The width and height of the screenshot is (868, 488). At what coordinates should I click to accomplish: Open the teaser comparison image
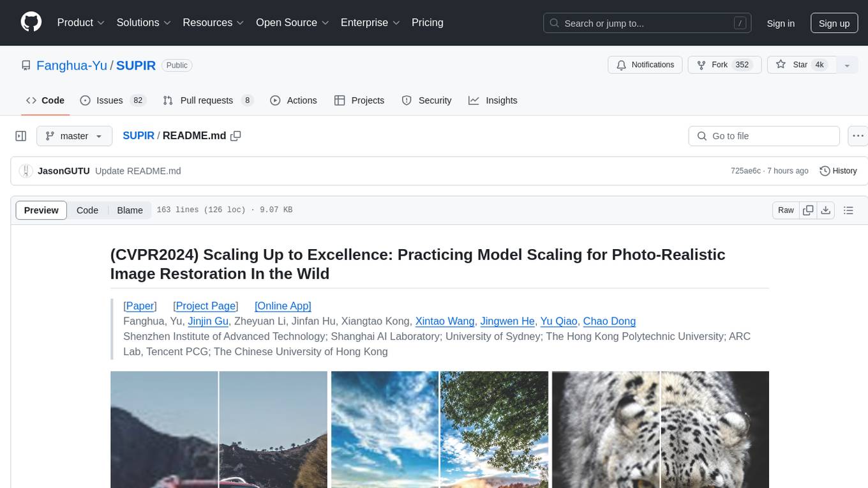click(x=440, y=429)
